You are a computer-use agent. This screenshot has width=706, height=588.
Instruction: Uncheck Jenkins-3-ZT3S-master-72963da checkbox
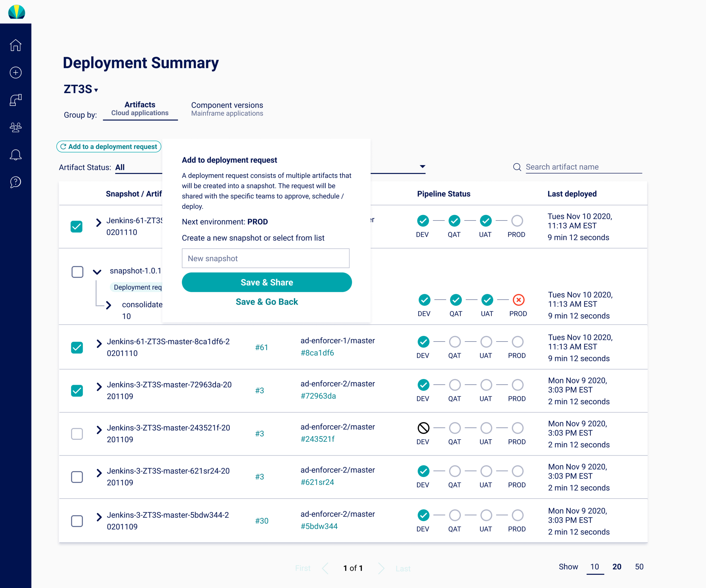77,390
